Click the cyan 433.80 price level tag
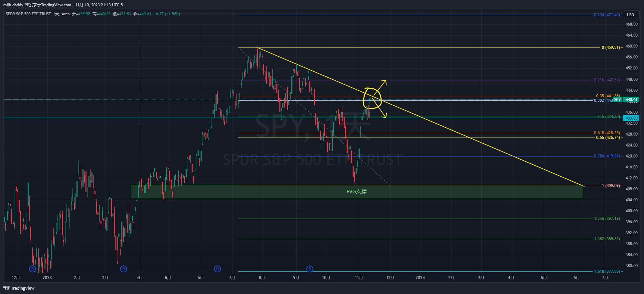Screen dimensions: 644x294 point(631,118)
